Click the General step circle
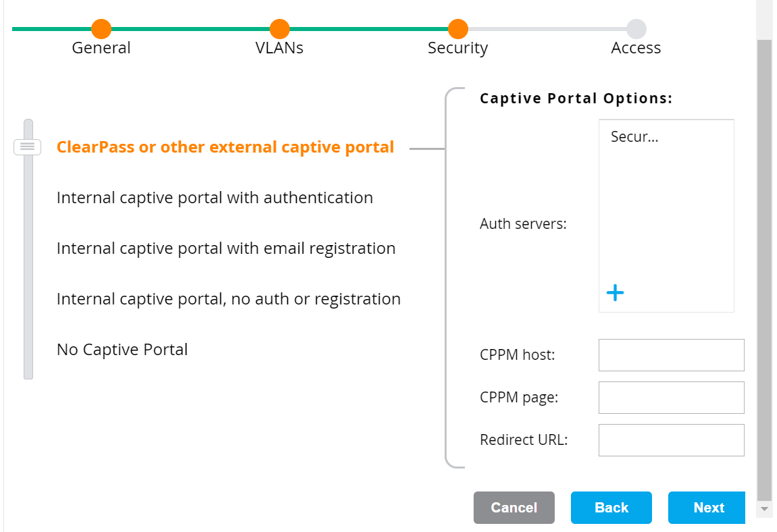 101,29
